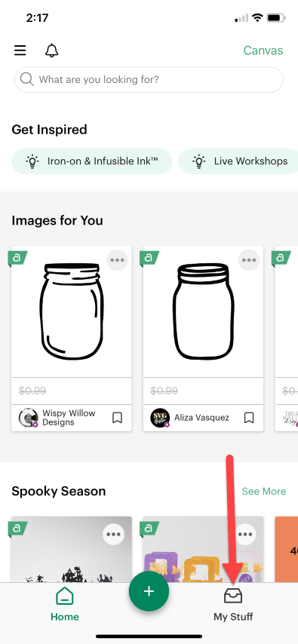Switch to My Stuff tab
The height and width of the screenshot is (644, 298).
[x=233, y=605]
